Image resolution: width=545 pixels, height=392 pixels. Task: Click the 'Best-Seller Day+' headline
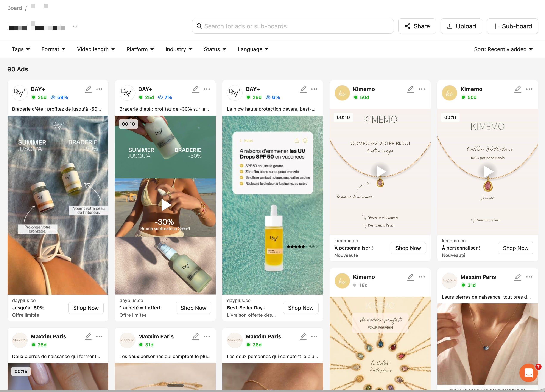(246, 308)
